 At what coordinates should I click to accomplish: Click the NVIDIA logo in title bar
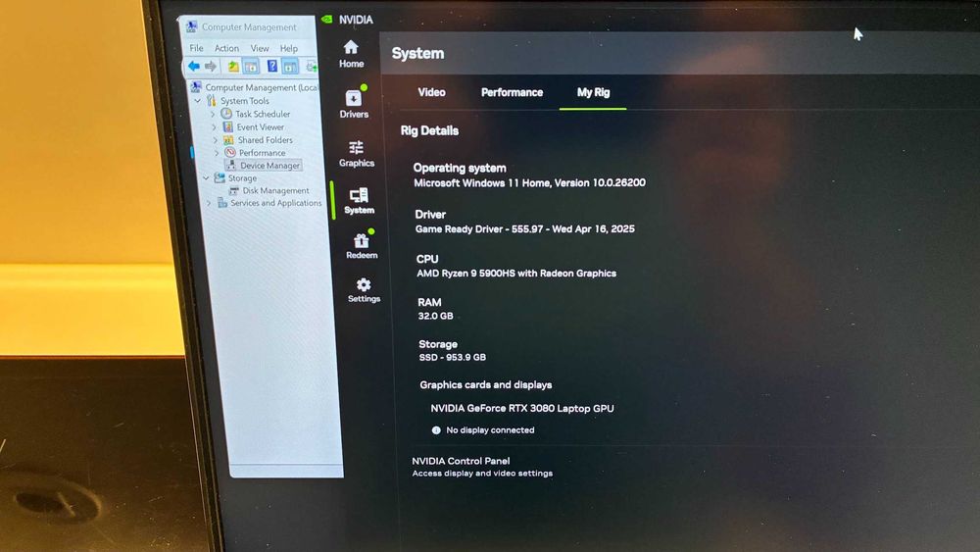tap(327, 20)
